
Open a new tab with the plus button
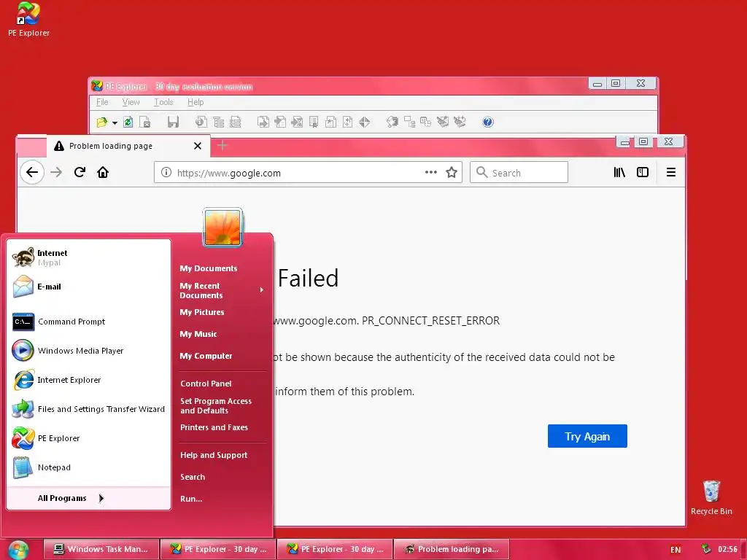tap(222, 146)
